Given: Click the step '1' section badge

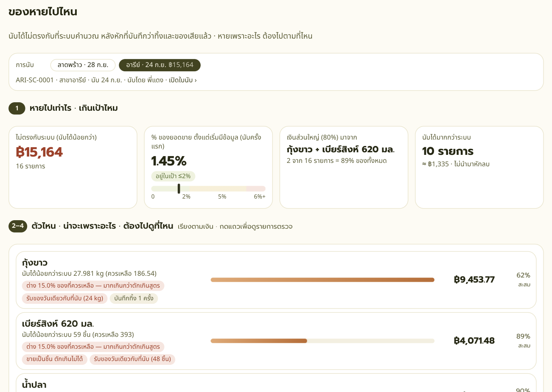Looking at the screenshot, I should tap(17, 108).
